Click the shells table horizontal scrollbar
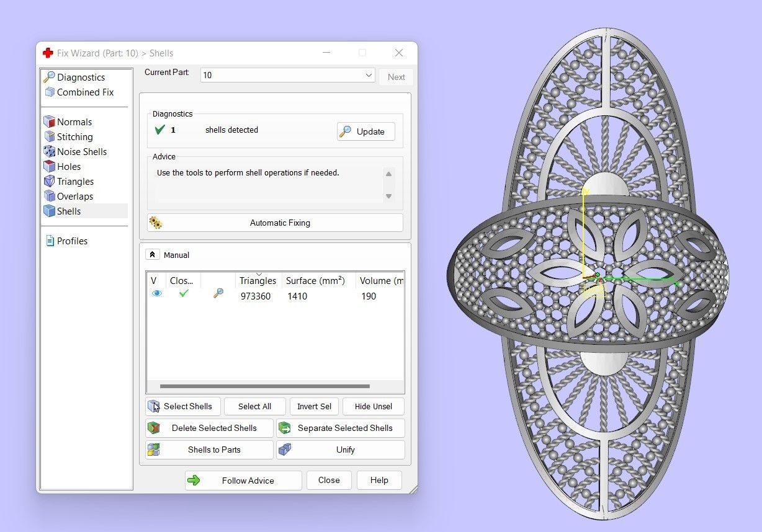Viewport: 762px width, 532px height. [x=265, y=386]
